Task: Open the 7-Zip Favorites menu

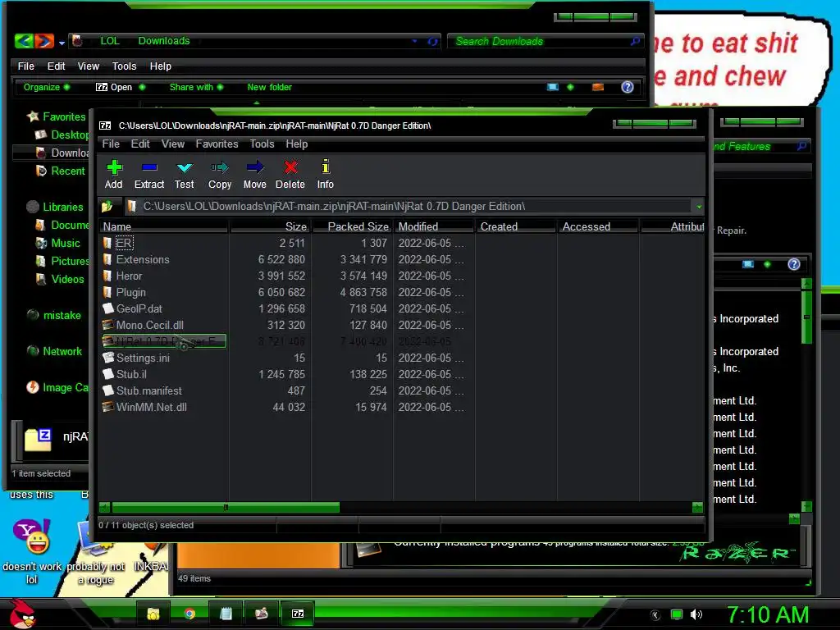Action: tap(217, 144)
